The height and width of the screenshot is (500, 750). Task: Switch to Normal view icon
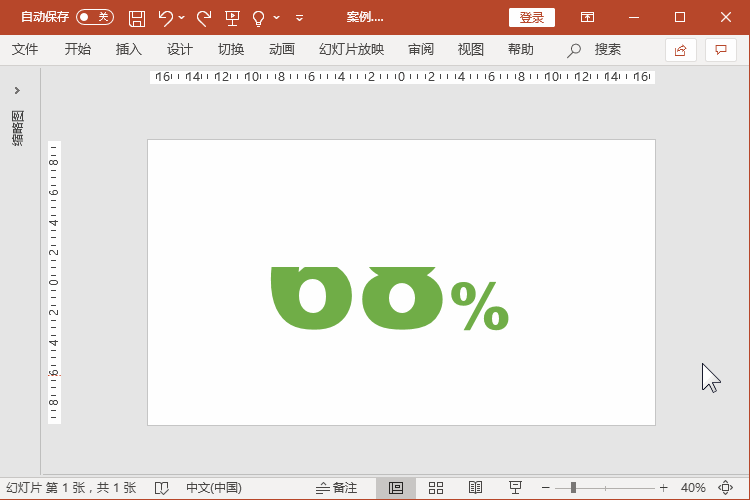(396, 488)
